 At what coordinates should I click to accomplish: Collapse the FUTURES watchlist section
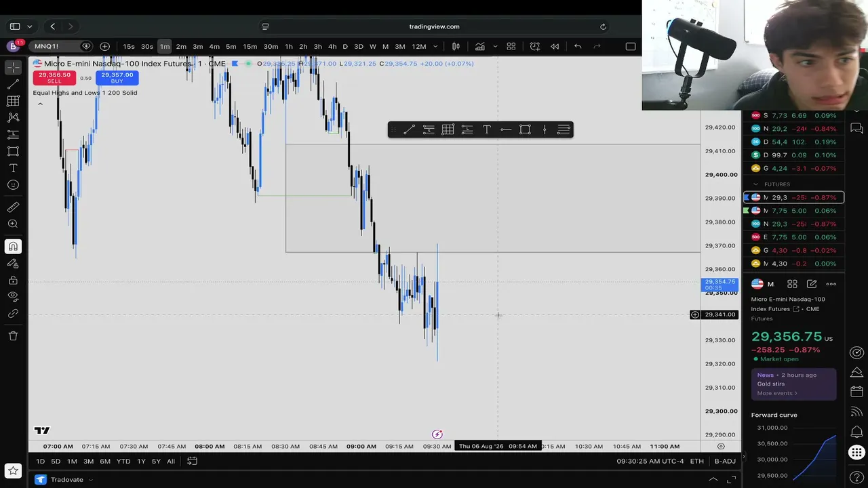[x=755, y=184]
